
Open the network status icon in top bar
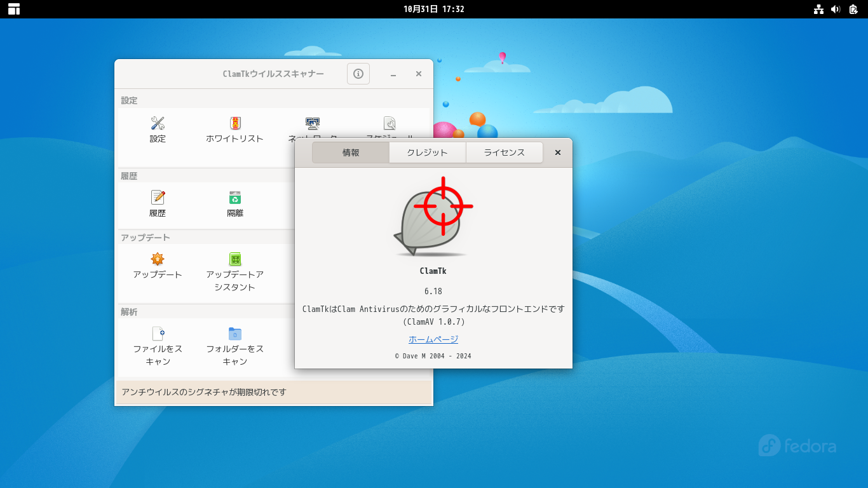click(818, 9)
